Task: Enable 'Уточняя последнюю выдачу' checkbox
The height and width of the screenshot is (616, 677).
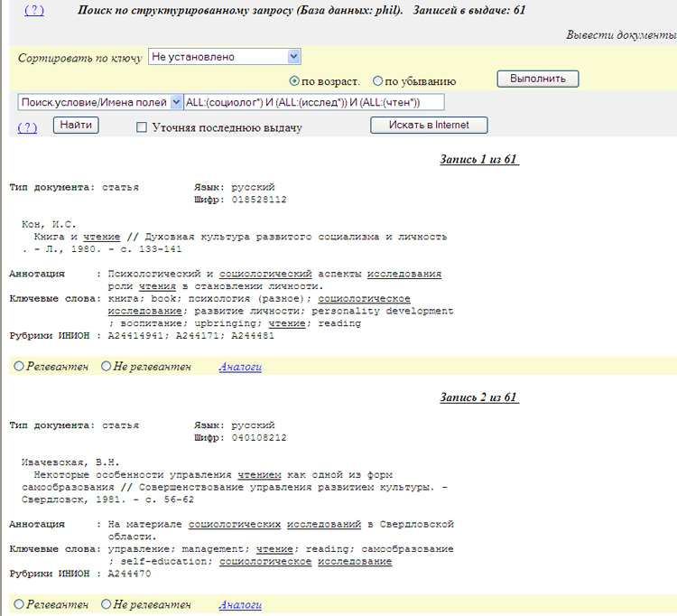Action: click(141, 127)
